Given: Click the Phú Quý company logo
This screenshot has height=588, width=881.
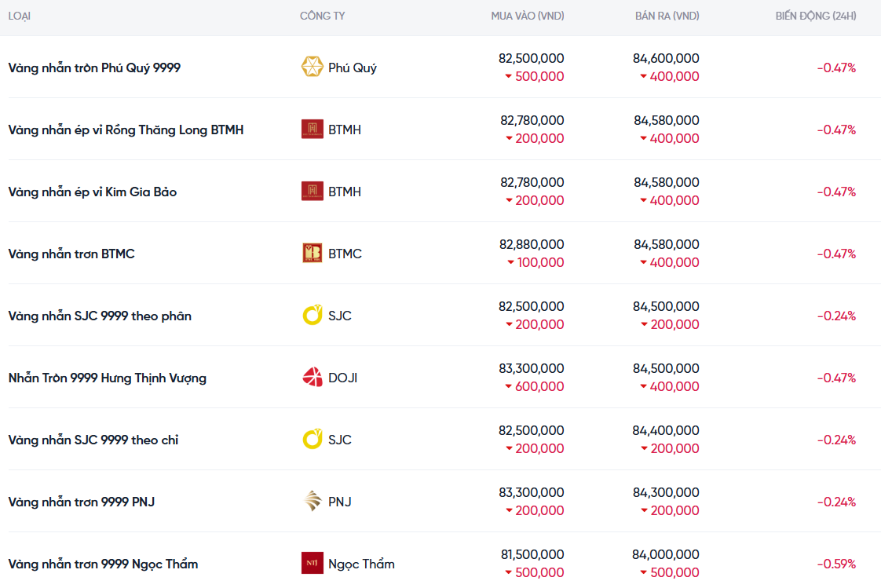Looking at the screenshot, I should point(312,67).
